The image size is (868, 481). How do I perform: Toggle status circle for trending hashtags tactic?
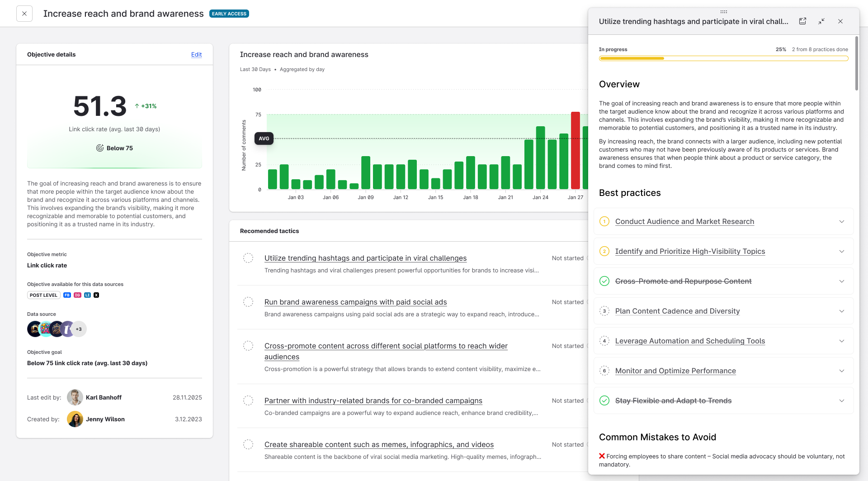(248, 258)
